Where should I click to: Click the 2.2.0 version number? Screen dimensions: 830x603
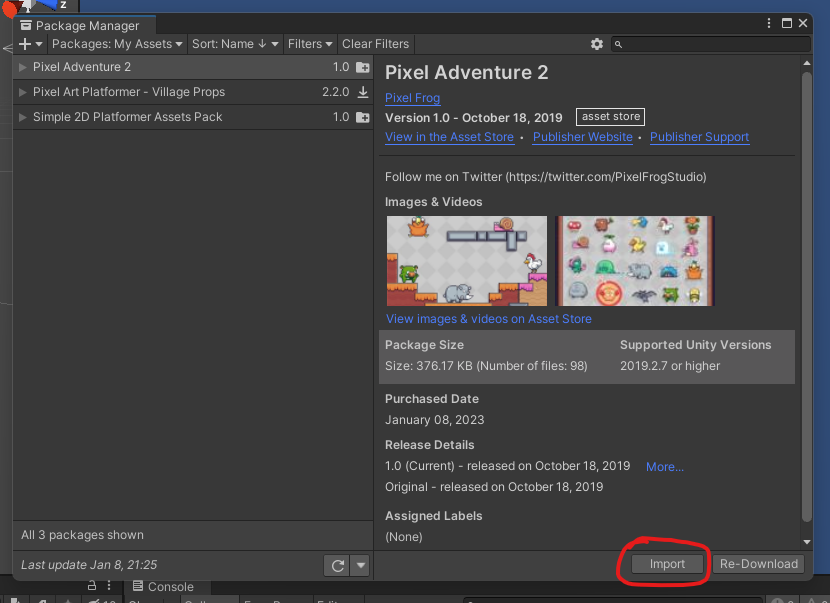point(336,92)
